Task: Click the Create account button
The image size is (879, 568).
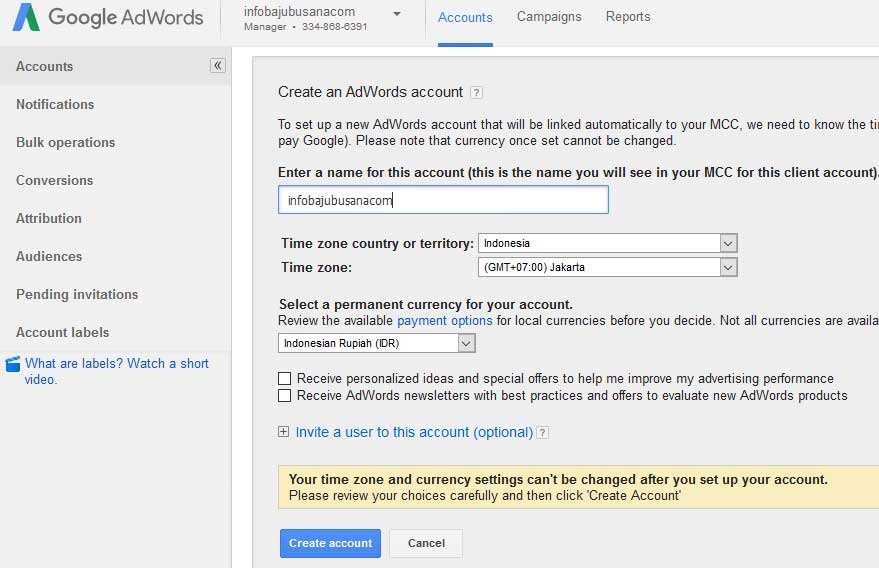Action: [x=330, y=543]
